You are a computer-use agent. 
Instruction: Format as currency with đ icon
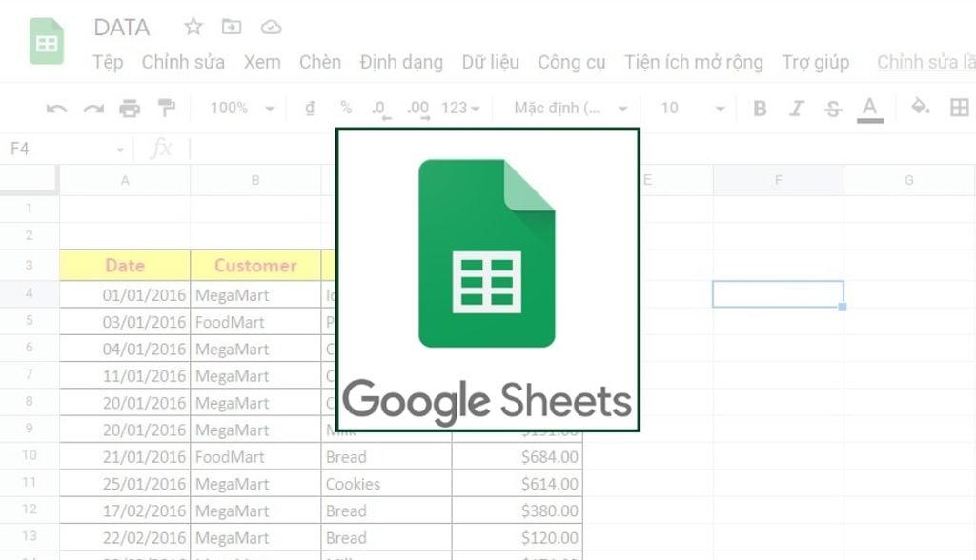point(310,108)
